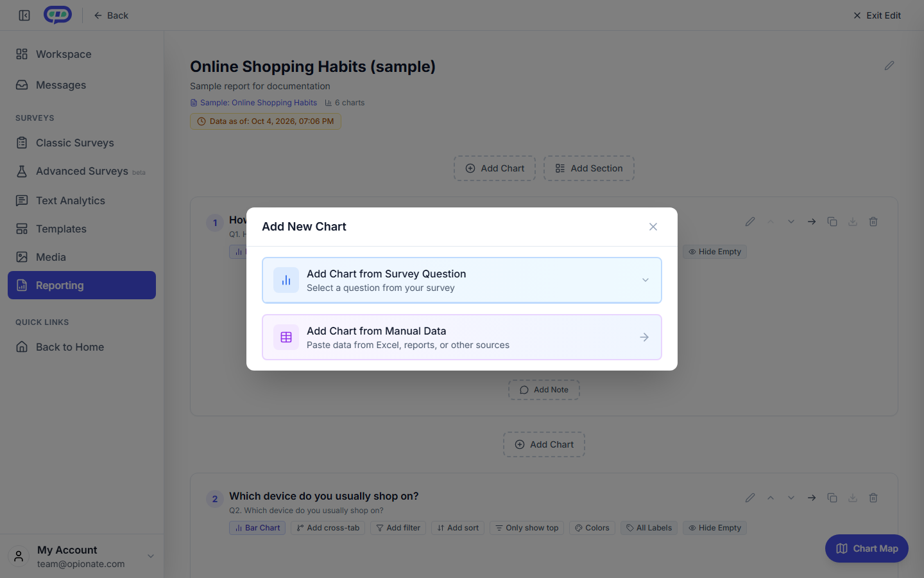Click right arrow on 'Which device' chart
Viewport: 924px width, 578px height.
812,498
